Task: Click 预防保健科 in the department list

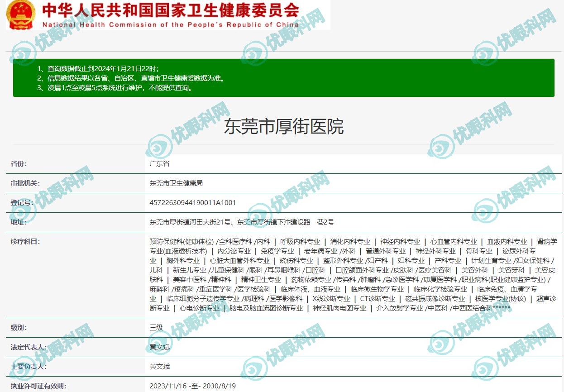Action: pos(166,242)
